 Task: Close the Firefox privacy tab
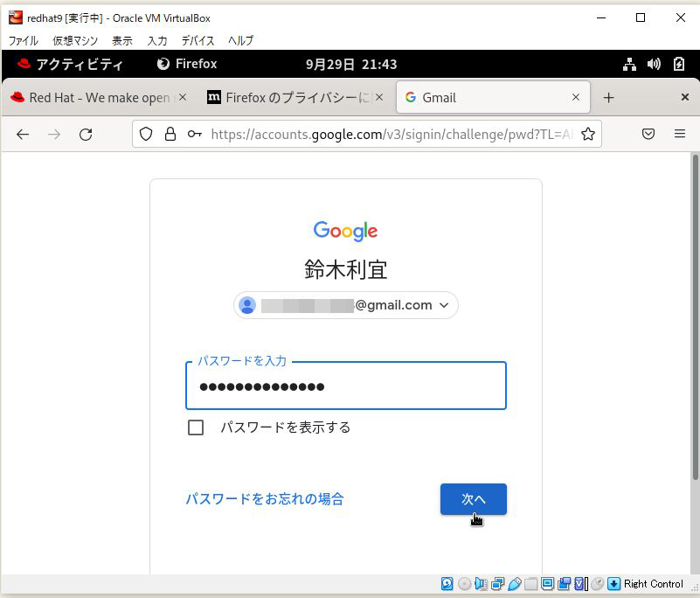(x=379, y=97)
